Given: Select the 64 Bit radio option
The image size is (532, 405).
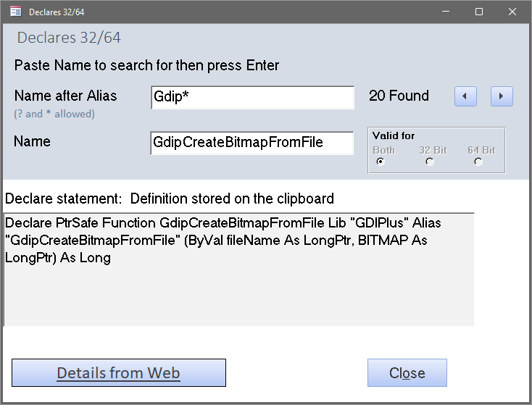Looking at the screenshot, I should (478, 162).
